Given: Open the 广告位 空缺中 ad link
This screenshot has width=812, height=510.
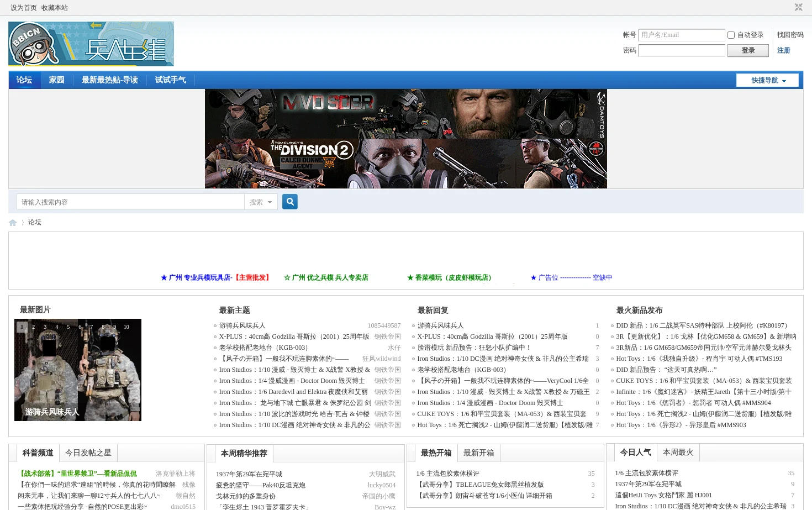Looking at the screenshot, I should pos(571,277).
